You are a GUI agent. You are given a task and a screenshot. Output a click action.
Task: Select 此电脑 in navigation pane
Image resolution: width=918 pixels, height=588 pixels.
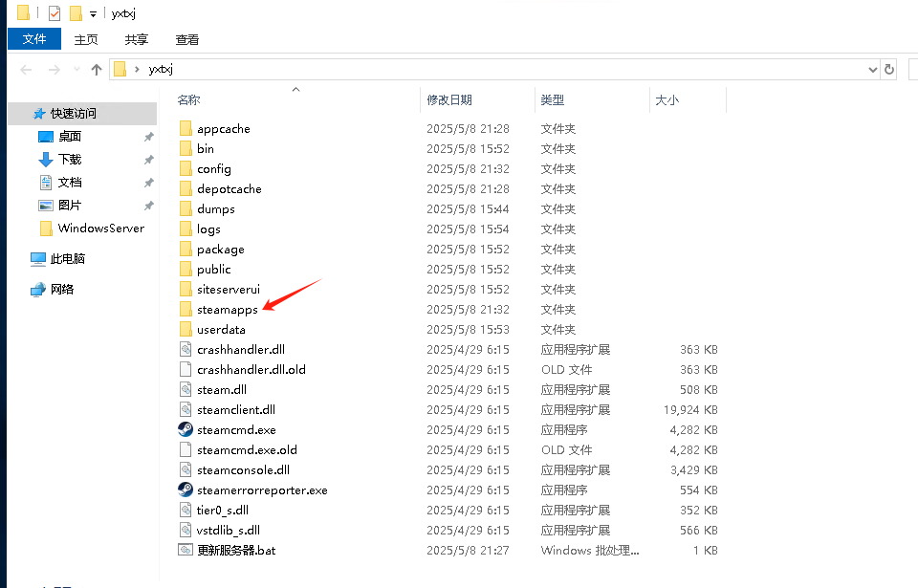click(68, 259)
